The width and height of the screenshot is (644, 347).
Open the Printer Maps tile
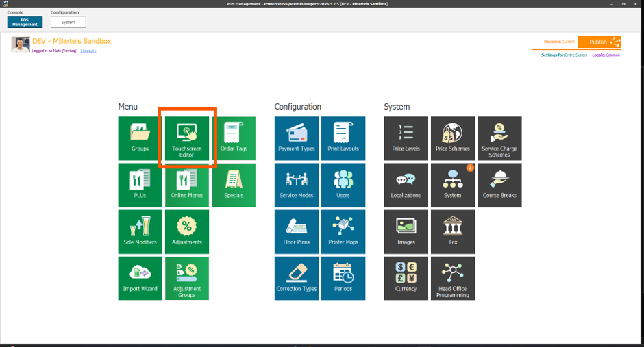(x=343, y=232)
